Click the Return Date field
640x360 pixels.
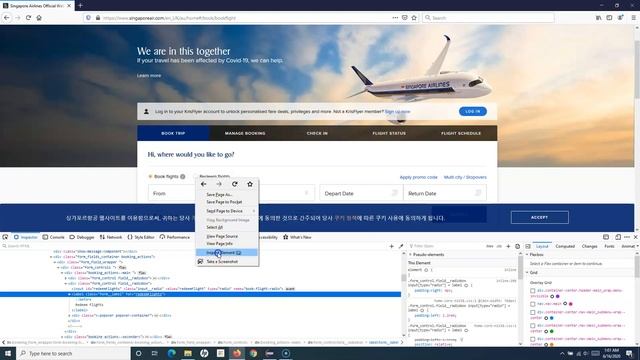(x=445, y=193)
